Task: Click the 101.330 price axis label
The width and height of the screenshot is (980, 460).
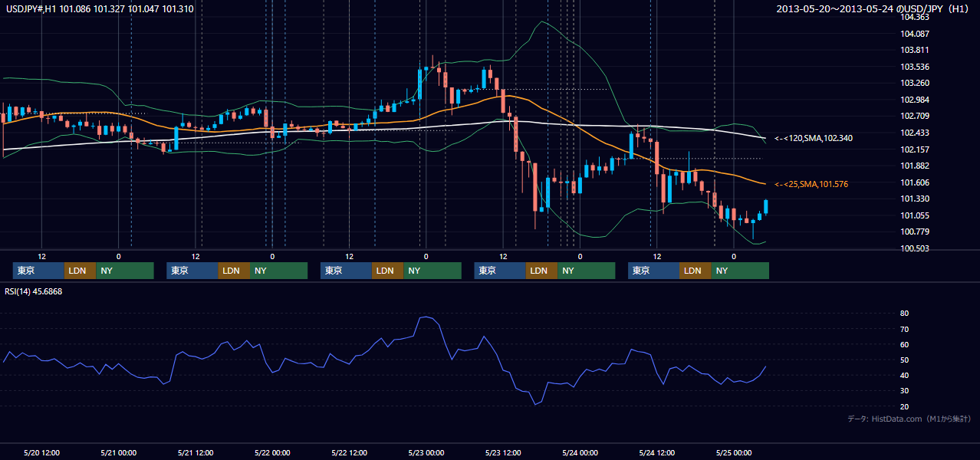Action: coord(915,199)
